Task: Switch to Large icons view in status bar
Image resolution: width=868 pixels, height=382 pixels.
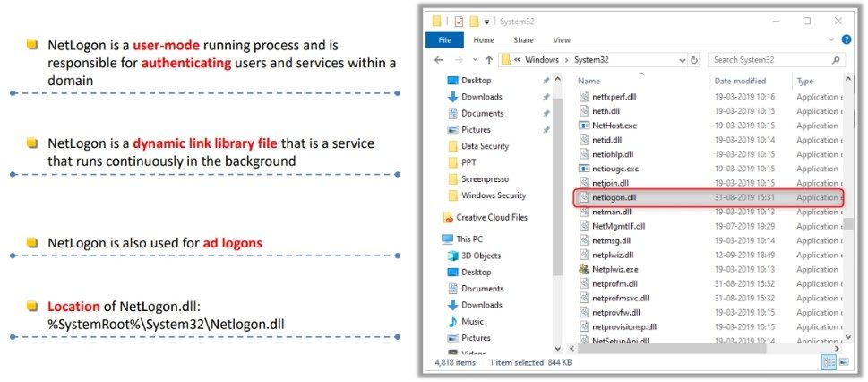Action: tap(844, 362)
